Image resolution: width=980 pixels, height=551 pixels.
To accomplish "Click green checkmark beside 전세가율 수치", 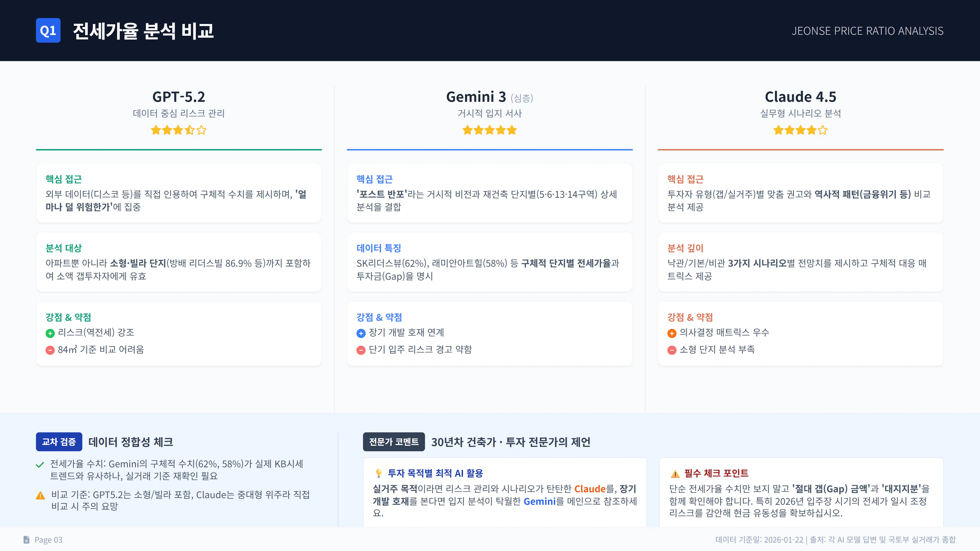I will (40, 465).
